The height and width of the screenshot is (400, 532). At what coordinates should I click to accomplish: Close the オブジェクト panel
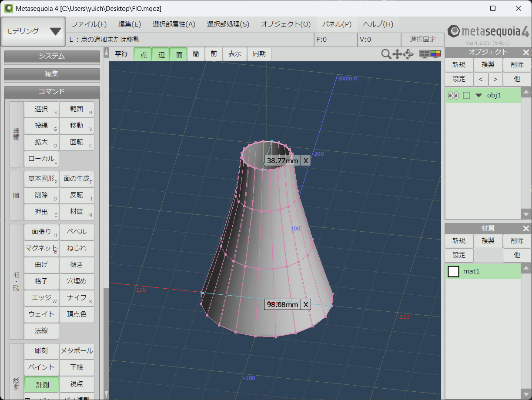[x=526, y=52]
